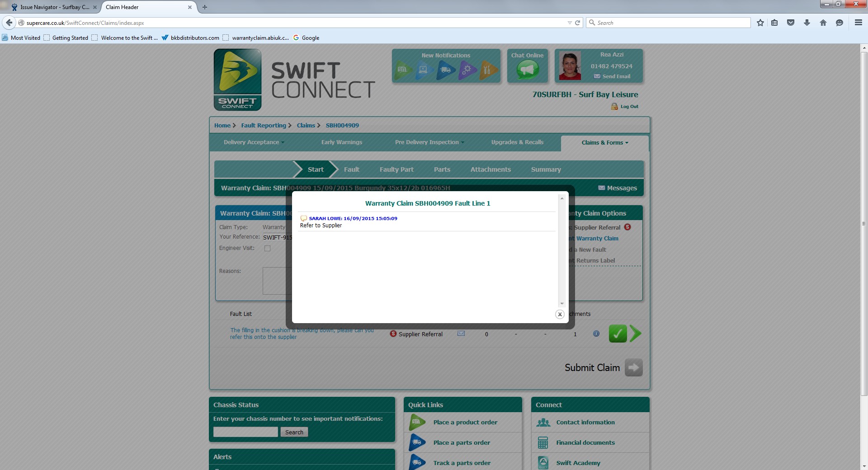Send Email to Rea Azzi

click(x=612, y=76)
